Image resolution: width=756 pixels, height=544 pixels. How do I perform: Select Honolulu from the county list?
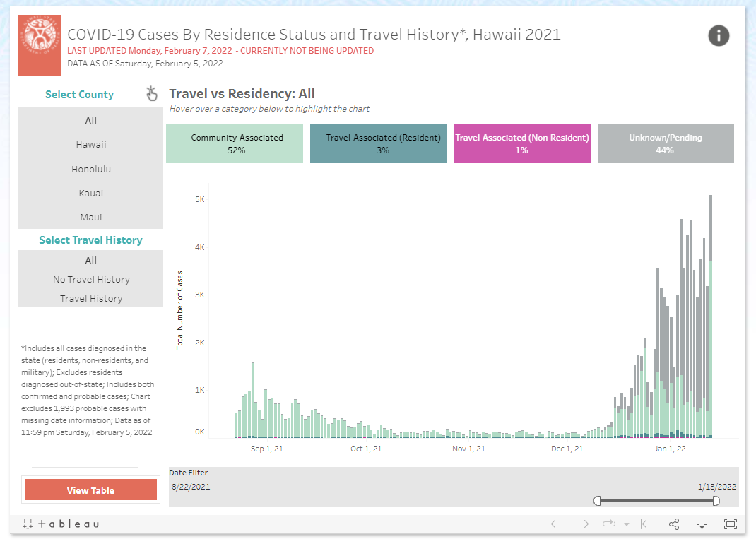pyautogui.click(x=90, y=169)
